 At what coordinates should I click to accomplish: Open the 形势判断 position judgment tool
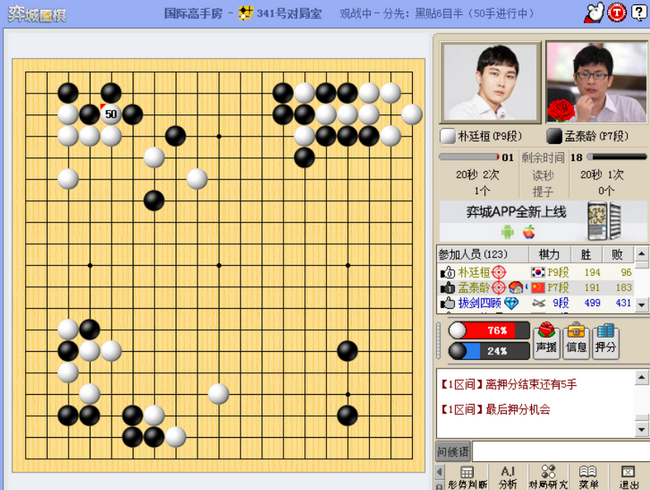(467, 477)
